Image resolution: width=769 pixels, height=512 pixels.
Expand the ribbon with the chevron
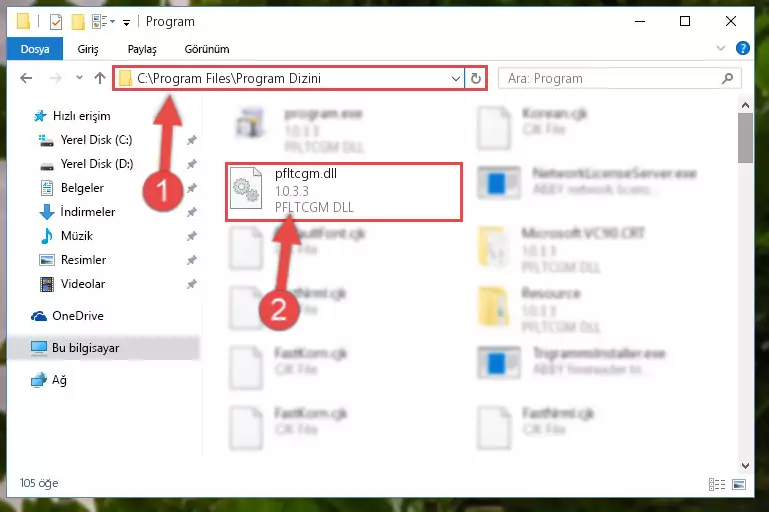tap(720, 48)
